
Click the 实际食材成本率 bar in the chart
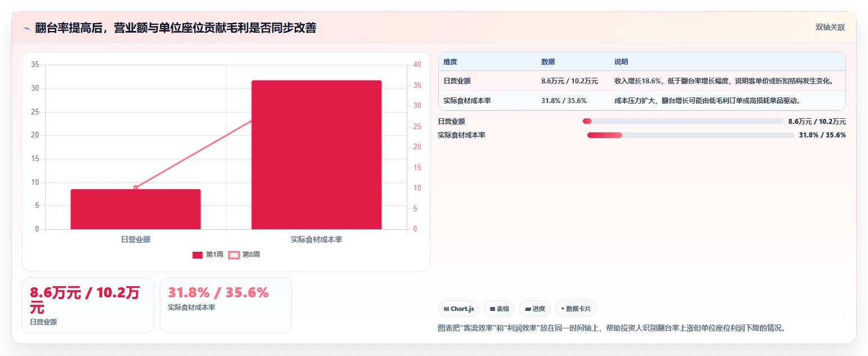317,155
